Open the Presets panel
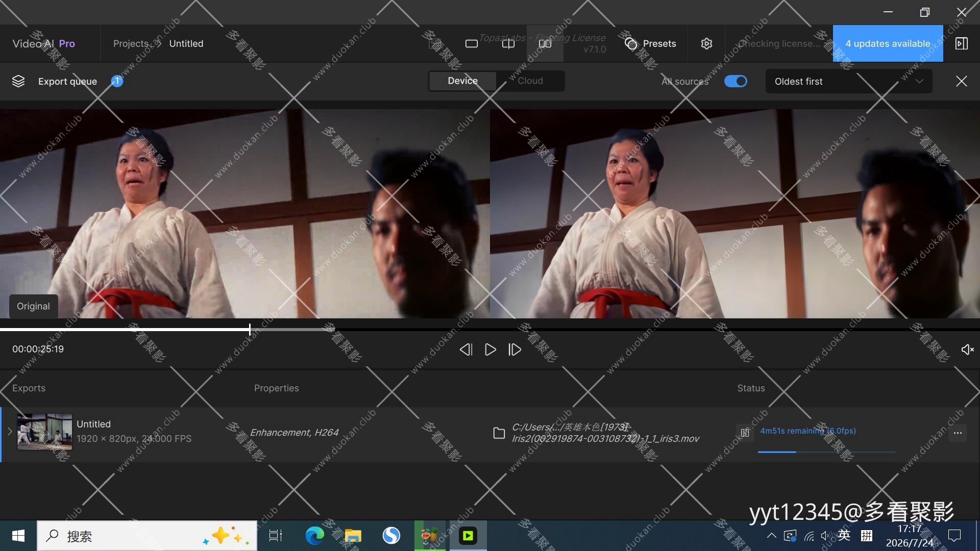 [x=650, y=44]
